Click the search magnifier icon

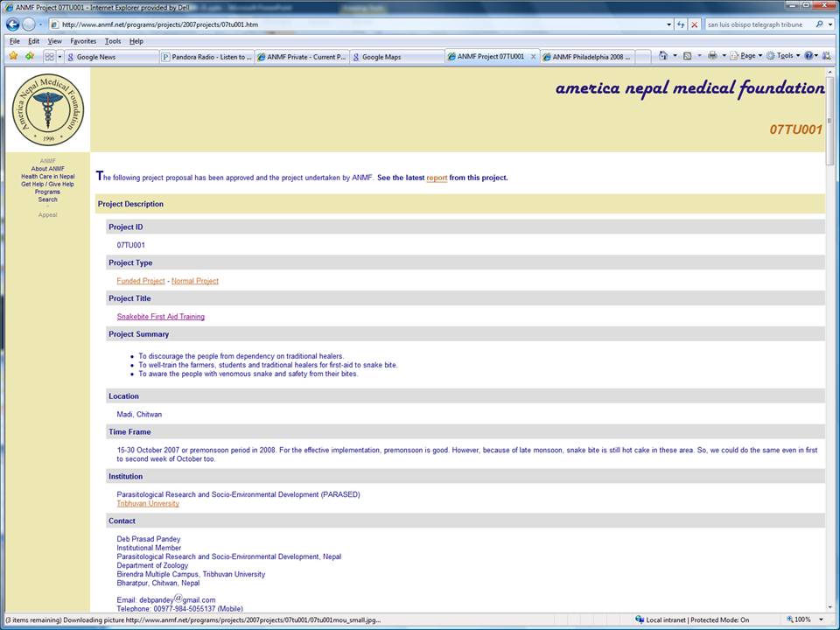819,24
